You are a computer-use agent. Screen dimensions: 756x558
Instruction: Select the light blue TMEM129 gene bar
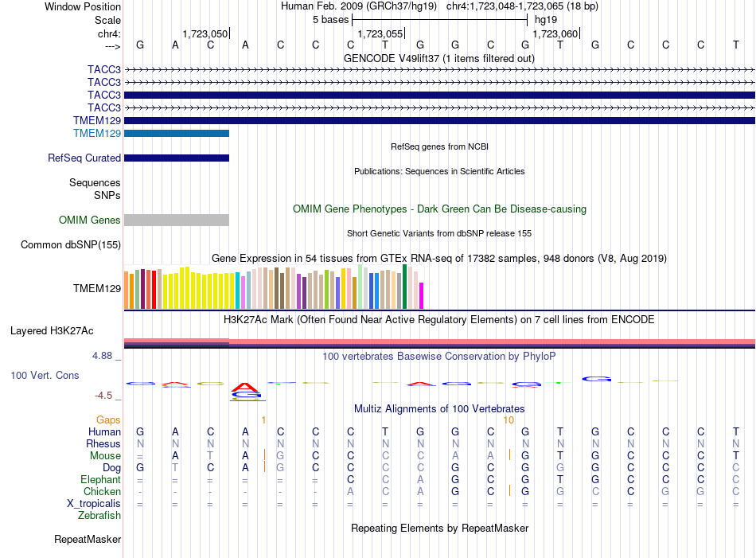pyautogui.click(x=177, y=133)
